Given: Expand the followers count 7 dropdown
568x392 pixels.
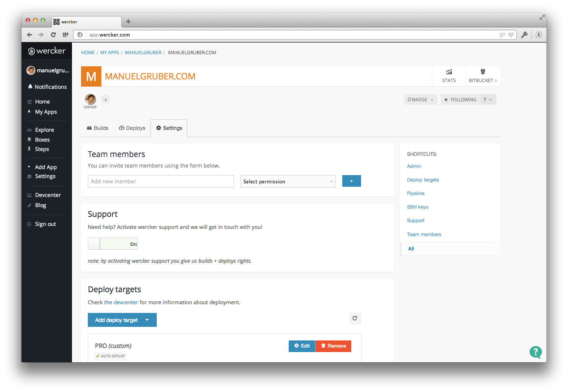Looking at the screenshot, I should 488,99.
